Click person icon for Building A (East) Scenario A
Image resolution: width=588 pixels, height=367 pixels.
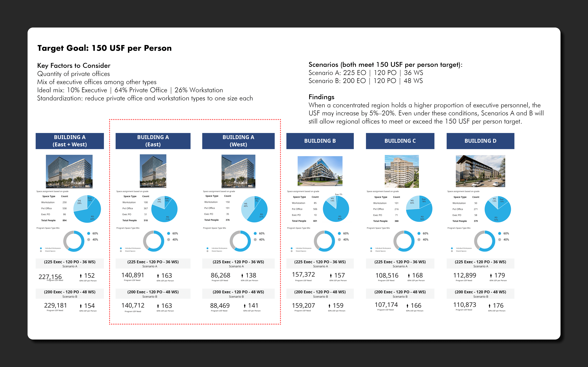[158, 276]
